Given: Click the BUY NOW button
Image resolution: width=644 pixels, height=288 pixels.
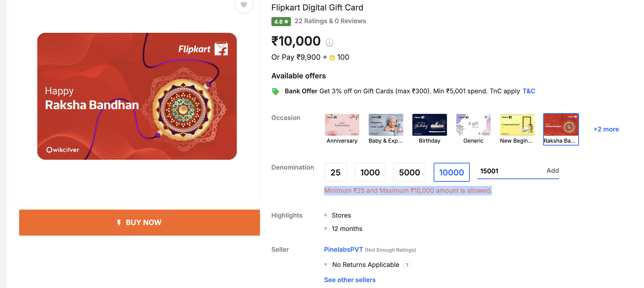Looking at the screenshot, I should tap(140, 223).
